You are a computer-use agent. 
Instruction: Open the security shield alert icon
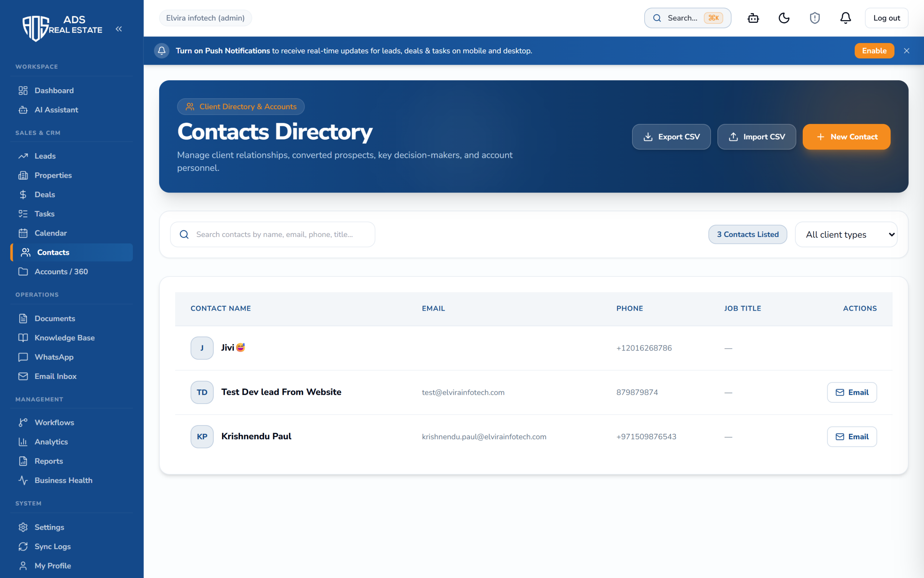tap(815, 18)
